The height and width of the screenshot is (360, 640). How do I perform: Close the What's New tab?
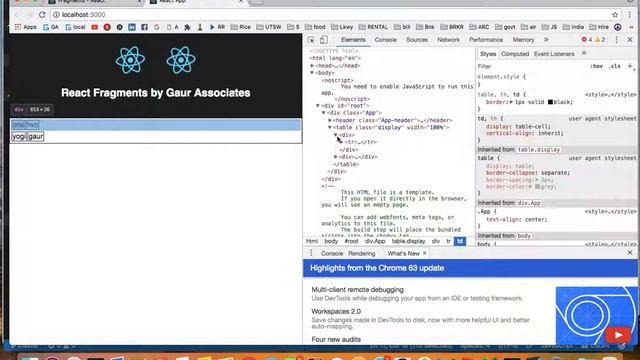tap(425, 253)
